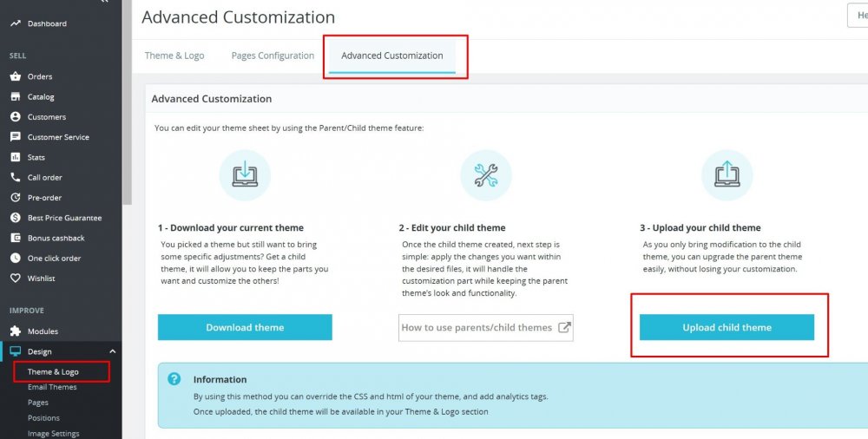The height and width of the screenshot is (439, 868).
Task: Click the Wishlist heart icon
Action: [x=16, y=278]
